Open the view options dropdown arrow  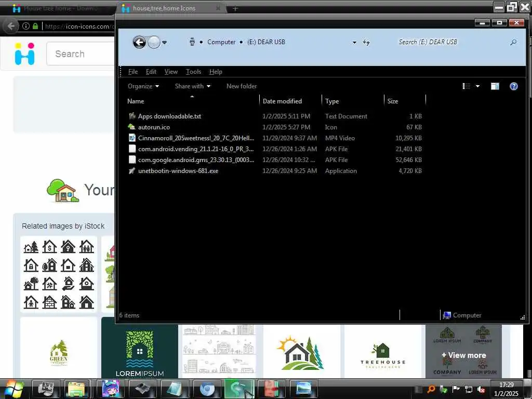pyautogui.click(x=477, y=86)
